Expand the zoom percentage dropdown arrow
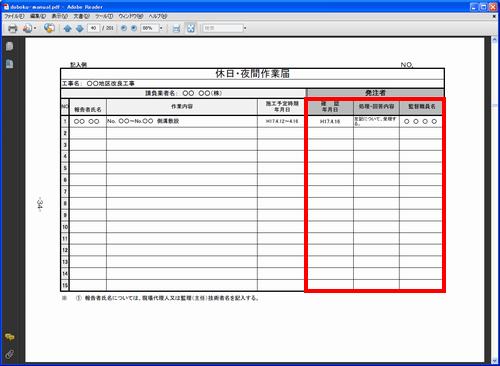Screen dimensions: 500x366 (161, 28)
